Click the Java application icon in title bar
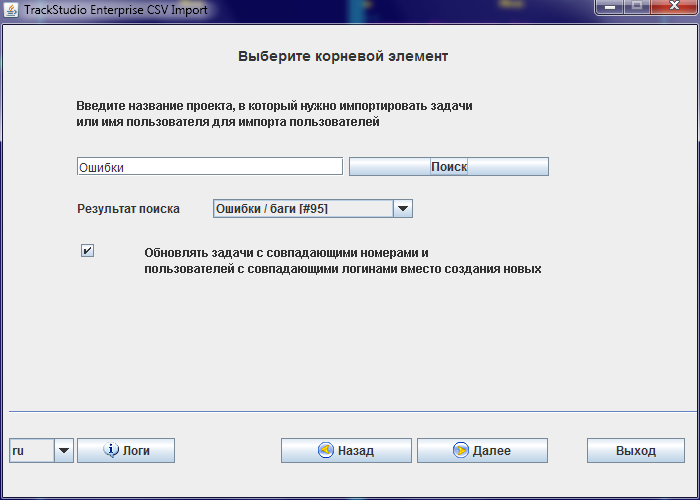This screenshot has width=700, height=500. tap(11, 9)
